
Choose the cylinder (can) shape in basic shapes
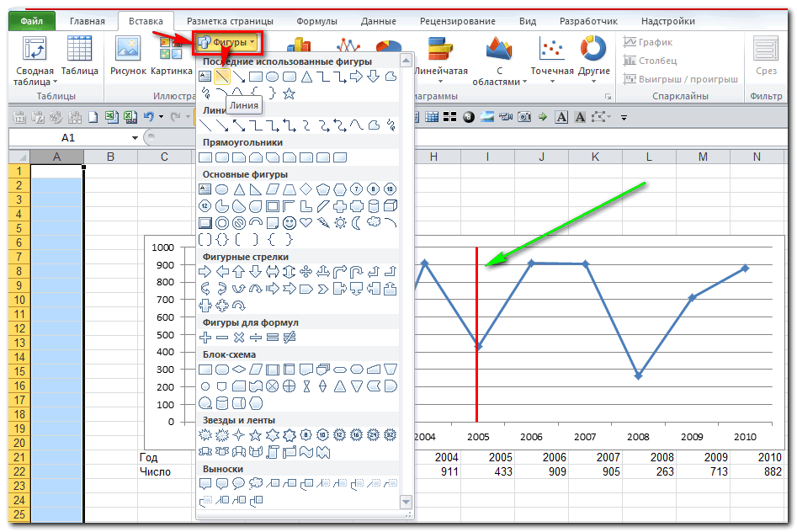pos(373,206)
